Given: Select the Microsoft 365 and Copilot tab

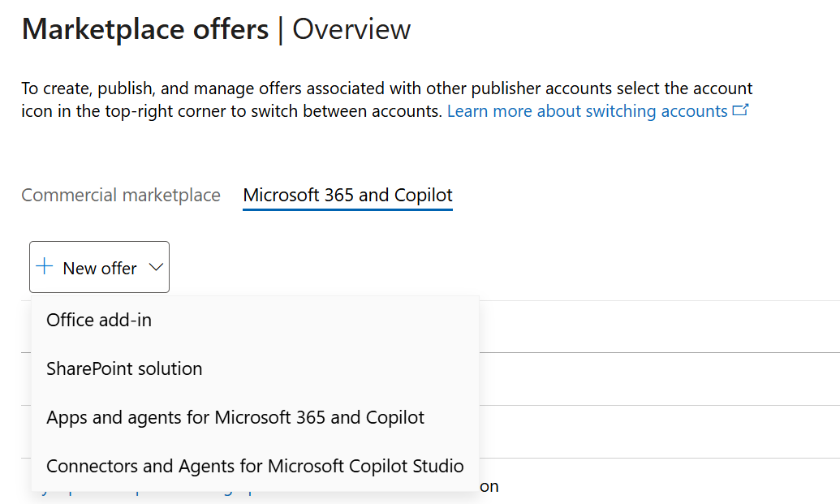Looking at the screenshot, I should [x=347, y=196].
